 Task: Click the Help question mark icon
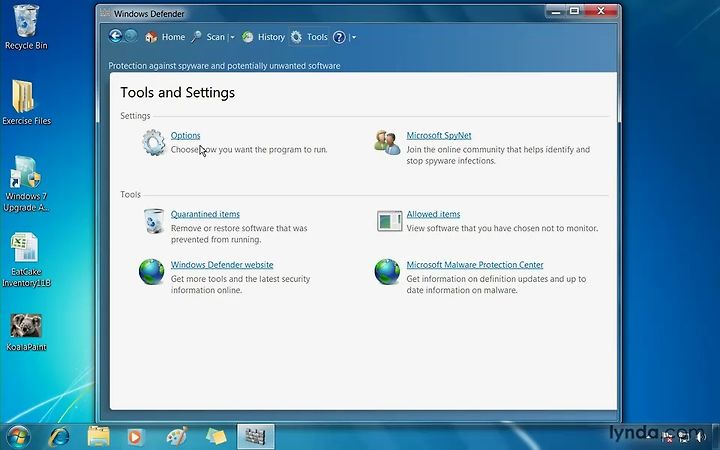click(339, 37)
